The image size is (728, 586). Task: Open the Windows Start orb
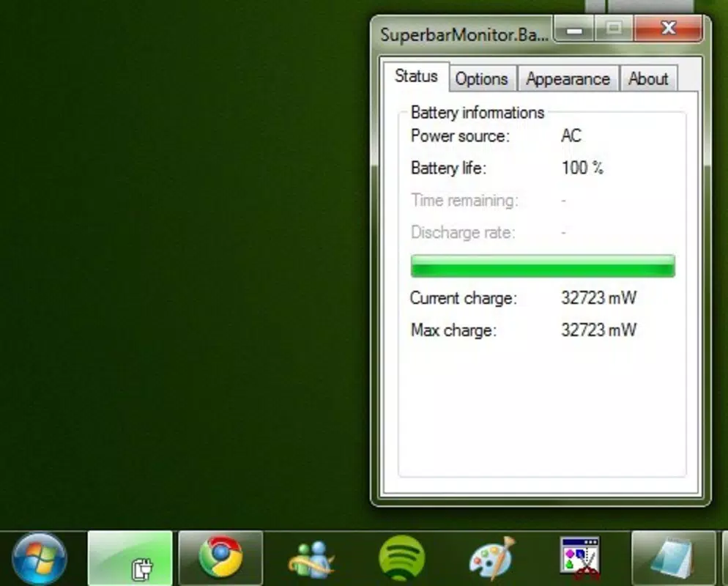pos(40,559)
